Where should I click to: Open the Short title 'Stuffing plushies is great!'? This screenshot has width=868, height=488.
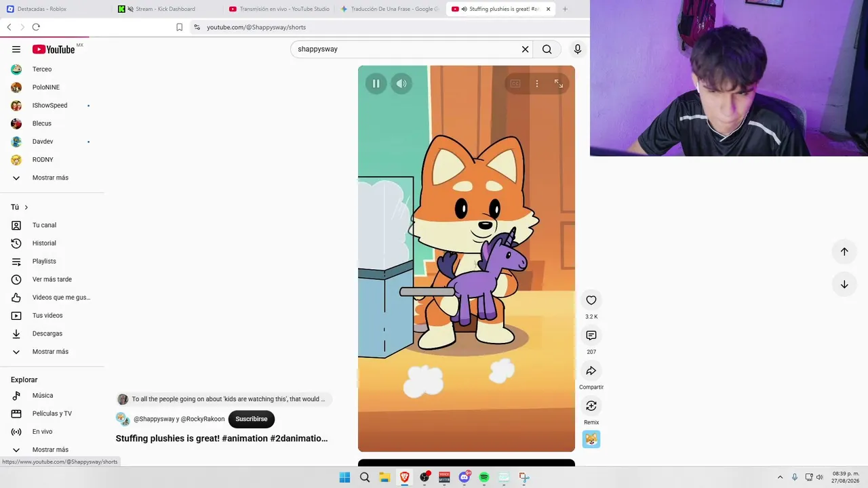point(222,439)
